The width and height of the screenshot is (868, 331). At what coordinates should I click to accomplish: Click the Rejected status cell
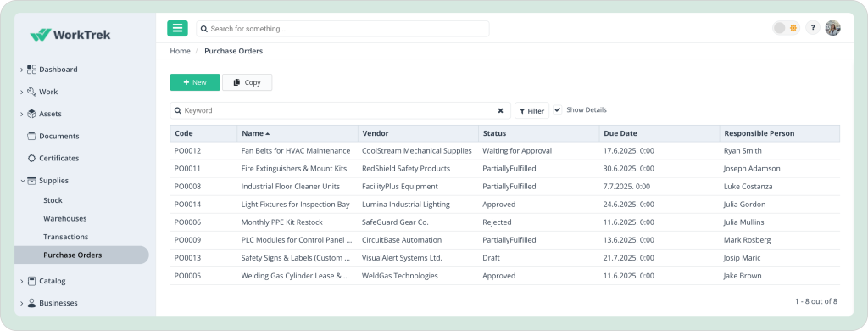[497, 222]
